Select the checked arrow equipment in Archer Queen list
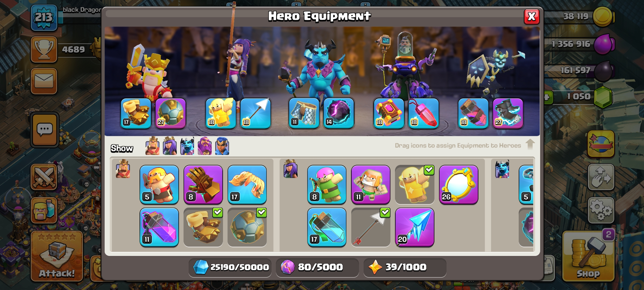The image size is (644, 290). pyautogui.click(x=371, y=227)
